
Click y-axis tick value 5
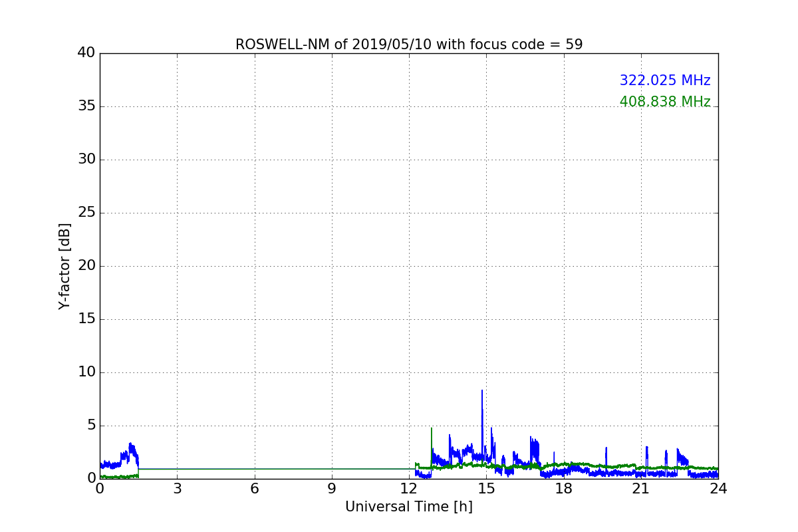91,426
